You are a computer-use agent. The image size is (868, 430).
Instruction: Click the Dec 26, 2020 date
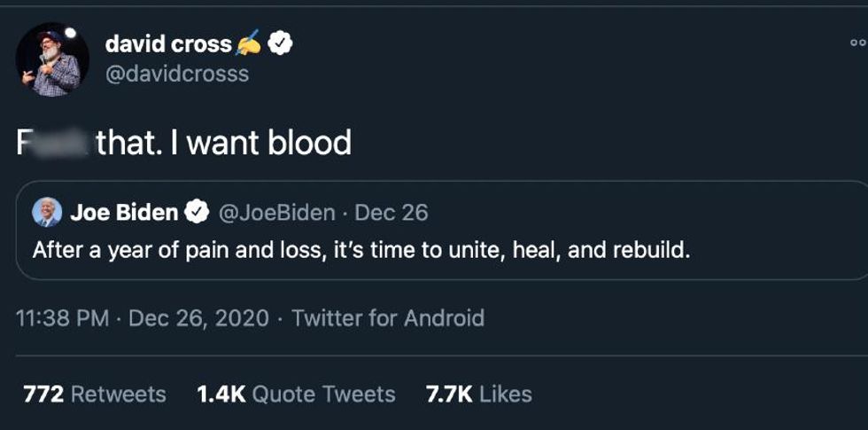coord(198,317)
